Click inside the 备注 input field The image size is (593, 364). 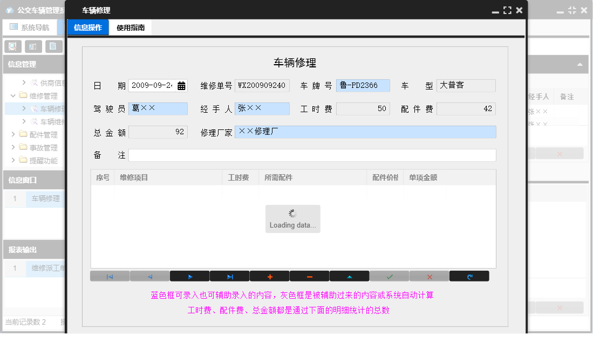point(313,155)
